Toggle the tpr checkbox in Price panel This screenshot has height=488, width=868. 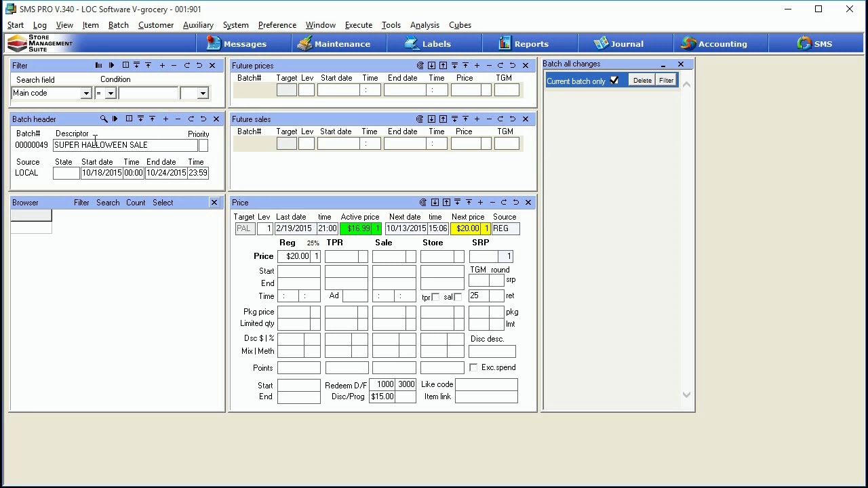435,297
